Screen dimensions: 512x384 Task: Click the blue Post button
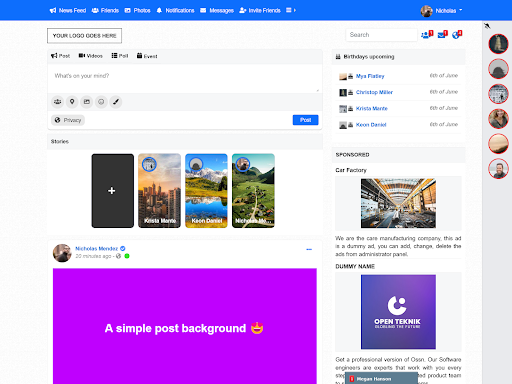pyautogui.click(x=305, y=120)
